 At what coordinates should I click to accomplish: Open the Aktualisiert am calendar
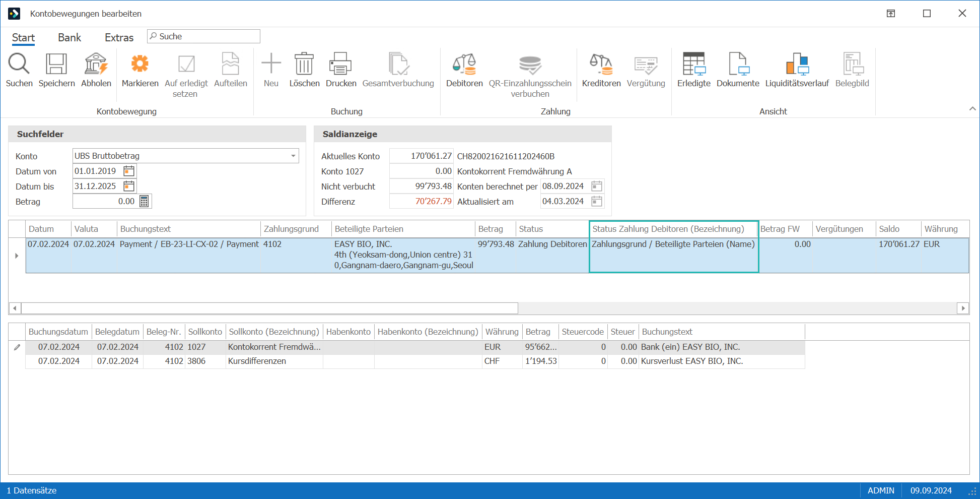point(597,201)
